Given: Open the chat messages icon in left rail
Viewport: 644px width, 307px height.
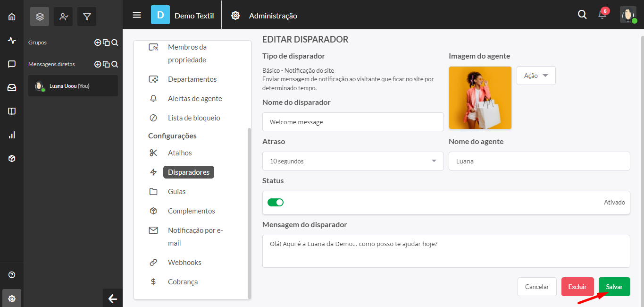Looking at the screenshot, I should tap(12, 64).
